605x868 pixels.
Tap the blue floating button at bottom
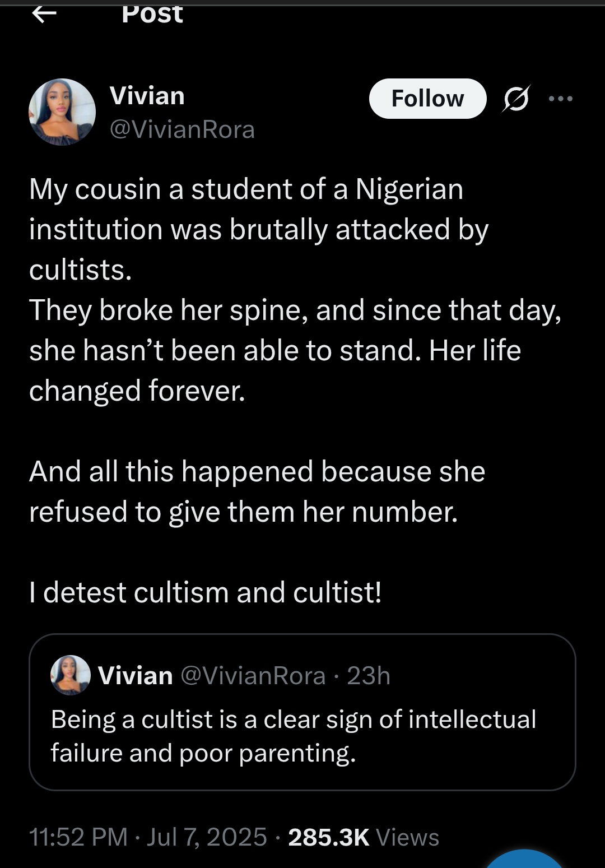click(x=524, y=860)
